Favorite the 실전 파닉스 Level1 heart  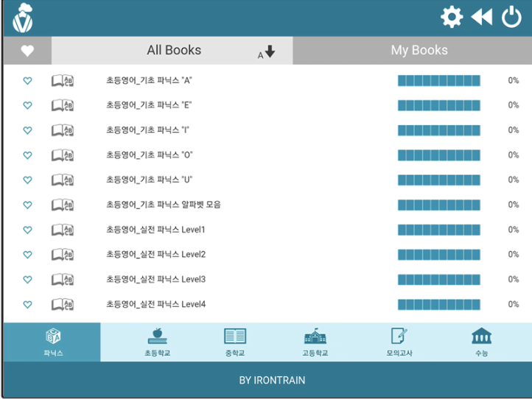point(27,230)
